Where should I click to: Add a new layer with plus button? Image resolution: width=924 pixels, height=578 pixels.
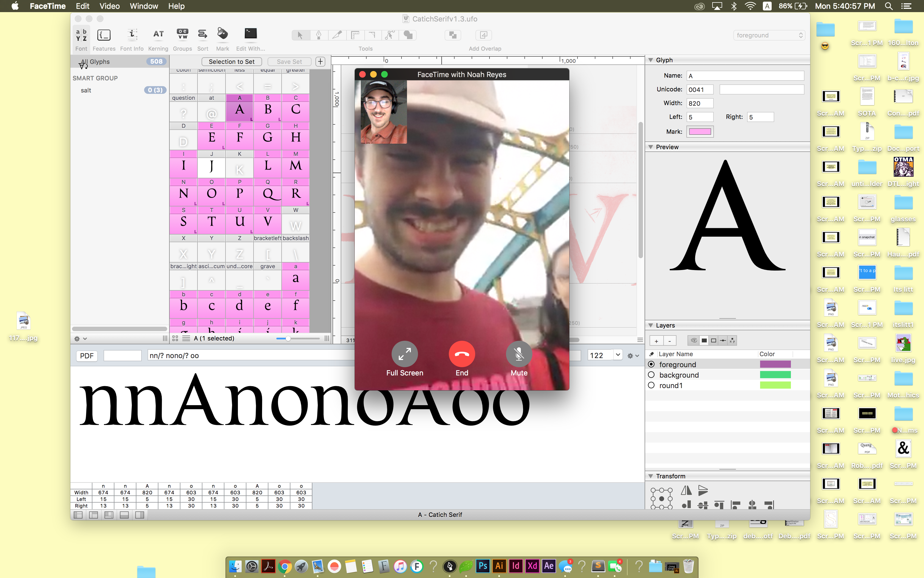pos(656,341)
